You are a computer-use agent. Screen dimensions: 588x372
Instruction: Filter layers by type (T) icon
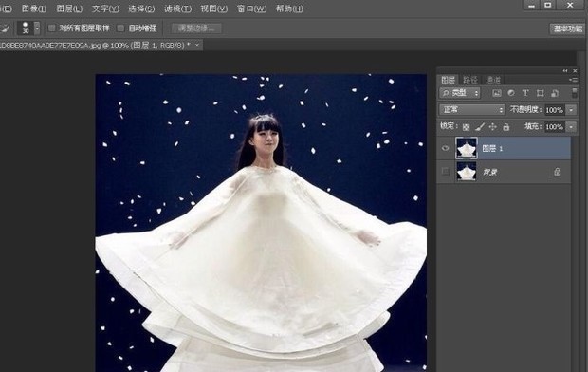point(525,93)
